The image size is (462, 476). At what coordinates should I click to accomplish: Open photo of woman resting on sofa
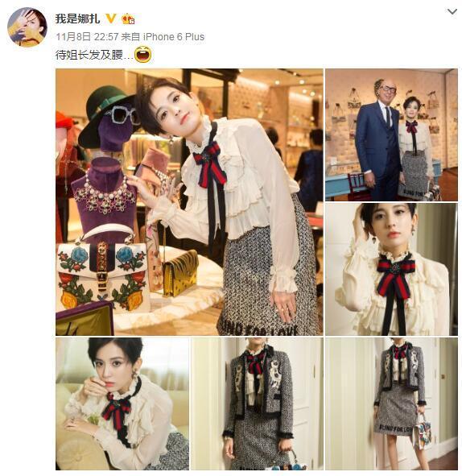tap(122, 404)
